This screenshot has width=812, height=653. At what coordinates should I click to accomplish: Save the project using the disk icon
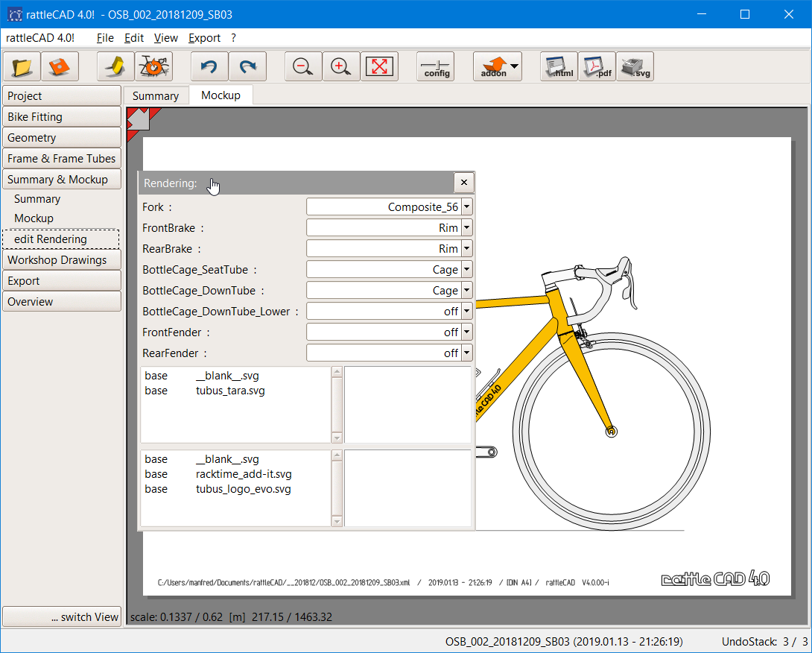pos(60,66)
